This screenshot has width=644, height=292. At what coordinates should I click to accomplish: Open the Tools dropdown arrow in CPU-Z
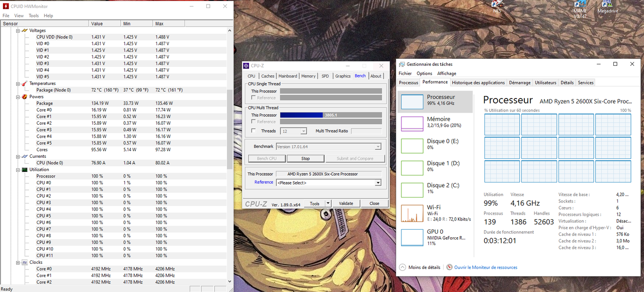pos(328,204)
